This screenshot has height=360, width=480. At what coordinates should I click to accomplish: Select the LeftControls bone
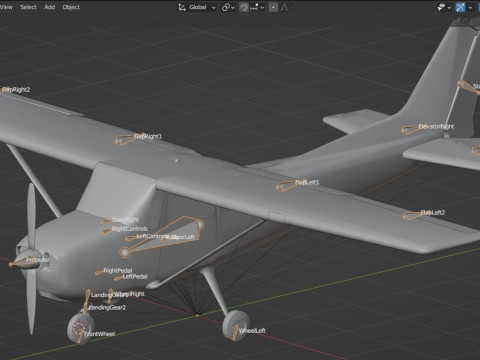[x=130, y=238]
